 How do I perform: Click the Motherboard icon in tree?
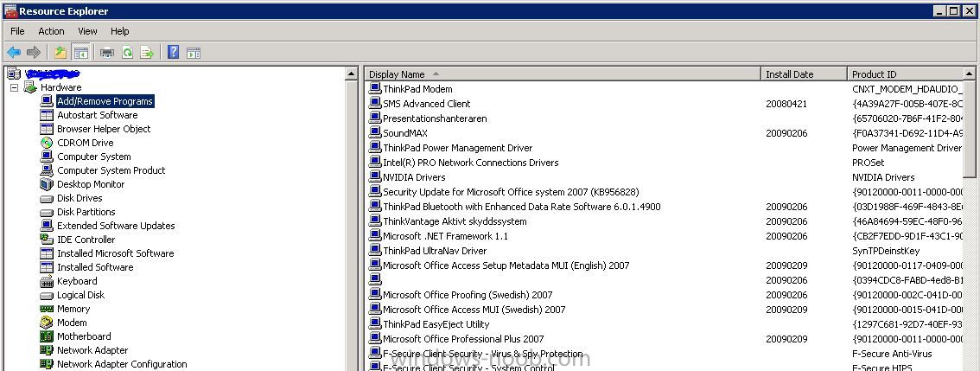47,336
